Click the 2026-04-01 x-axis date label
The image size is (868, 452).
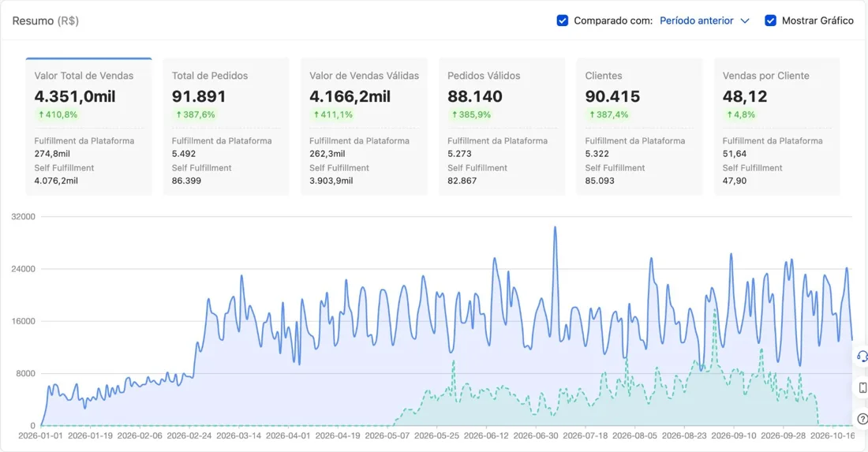288,435
